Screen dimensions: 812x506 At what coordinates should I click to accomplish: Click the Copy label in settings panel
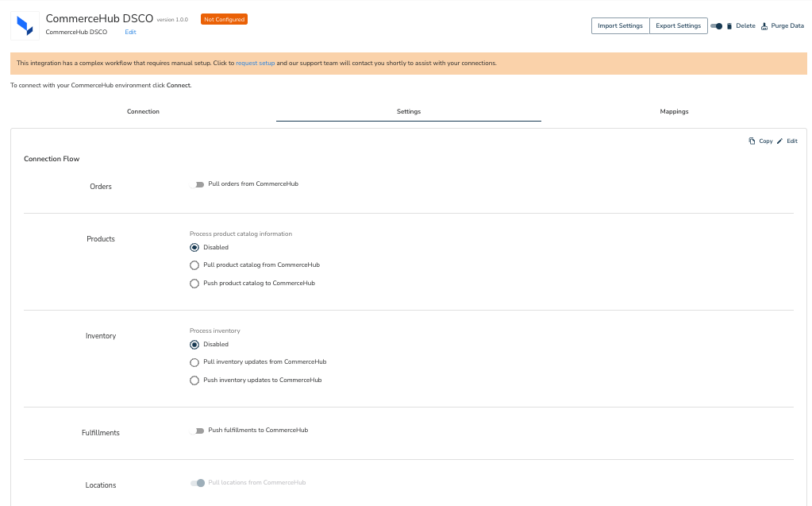point(765,141)
